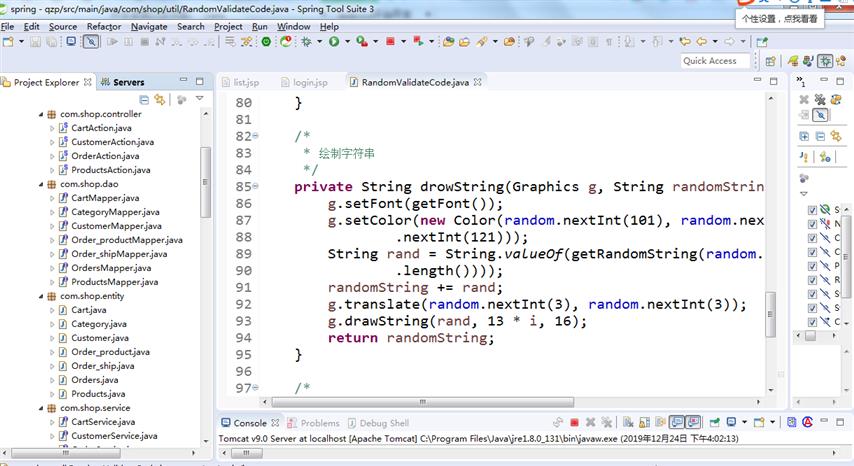Toggle the first checkbox in right panel list

point(812,210)
